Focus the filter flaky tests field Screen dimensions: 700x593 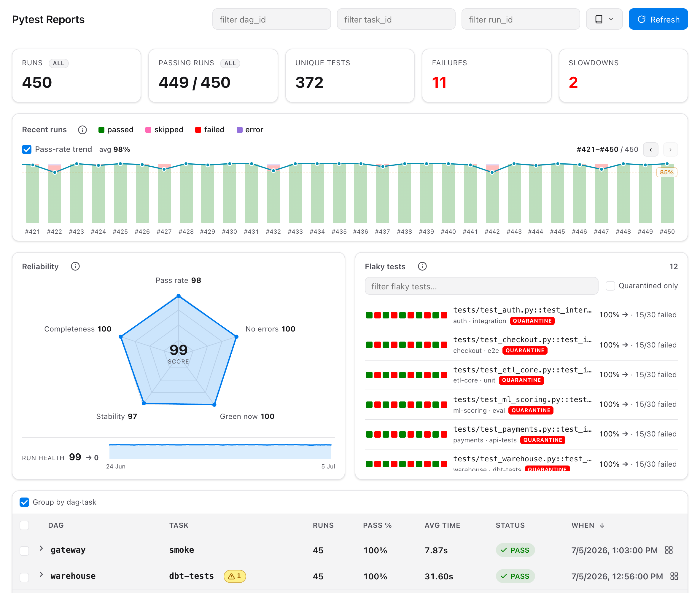tap(481, 286)
